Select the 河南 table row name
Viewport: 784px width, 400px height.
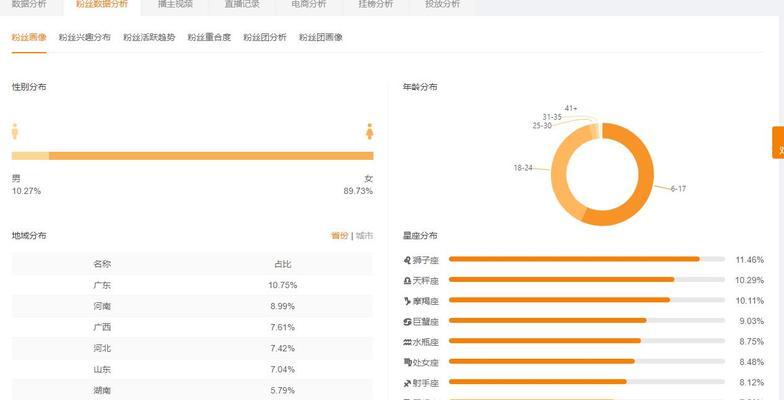[102, 306]
